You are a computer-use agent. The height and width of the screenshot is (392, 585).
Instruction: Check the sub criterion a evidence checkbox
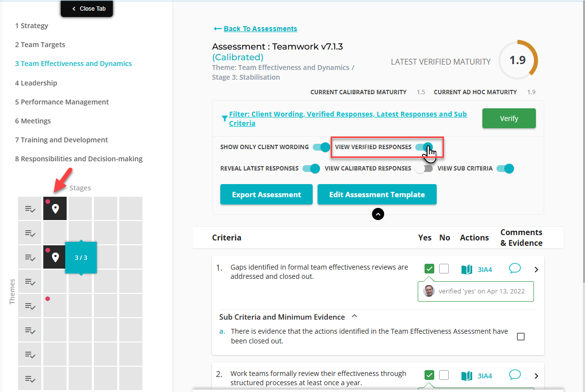pyautogui.click(x=521, y=337)
